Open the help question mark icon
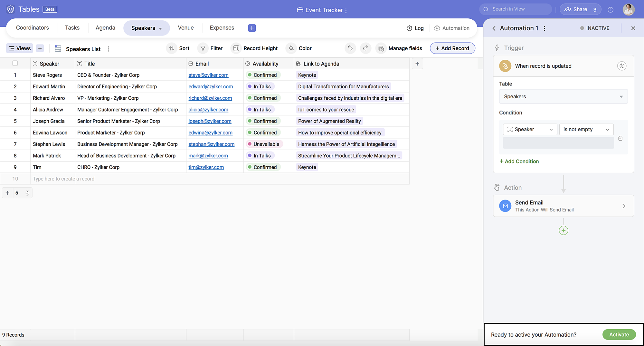This screenshot has width=644, height=346. (x=610, y=10)
